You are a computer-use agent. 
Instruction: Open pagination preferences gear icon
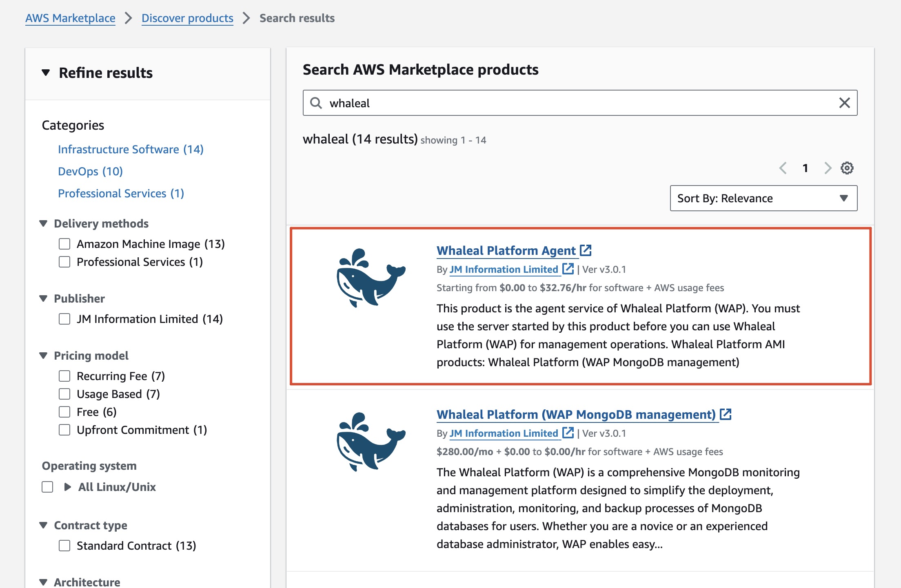pos(847,168)
